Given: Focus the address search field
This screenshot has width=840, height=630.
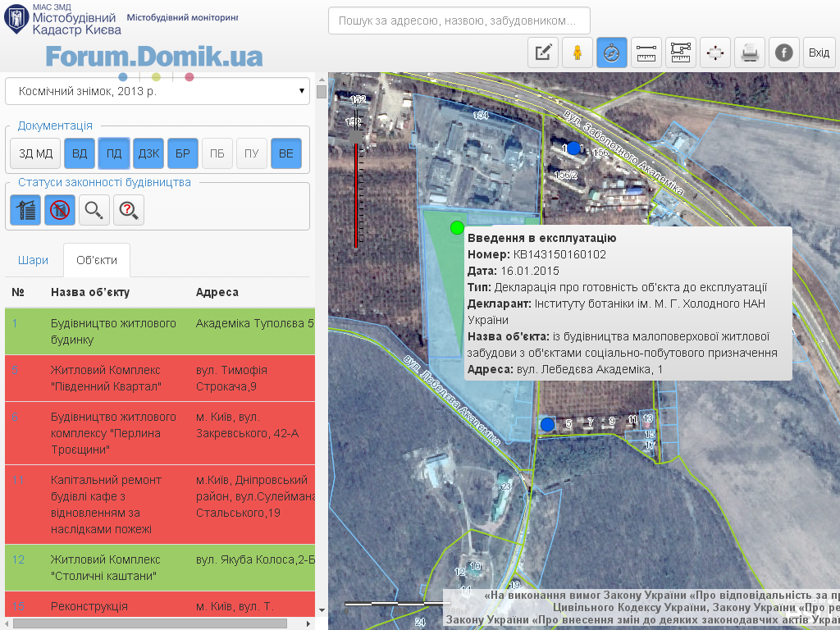Looking at the screenshot, I should coord(459,21).
